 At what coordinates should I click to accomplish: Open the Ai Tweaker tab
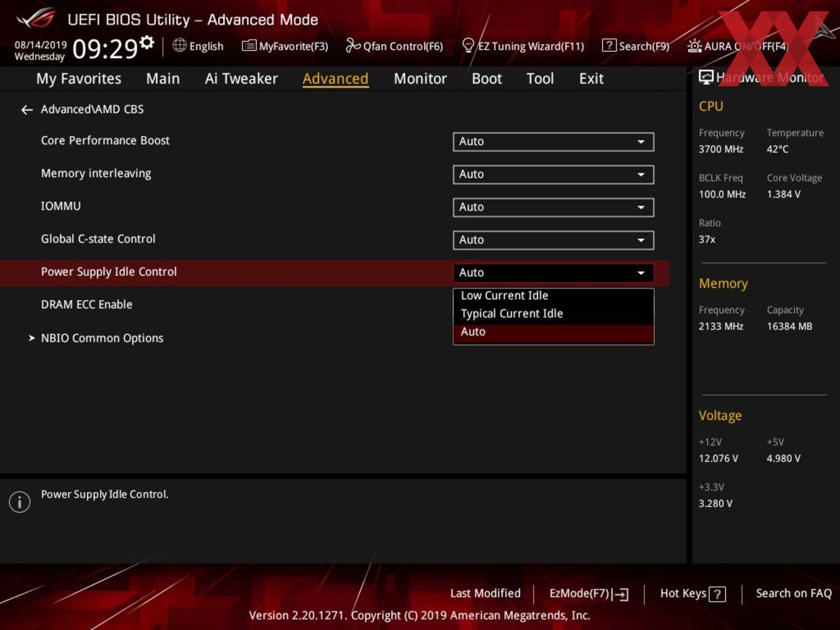[241, 78]
